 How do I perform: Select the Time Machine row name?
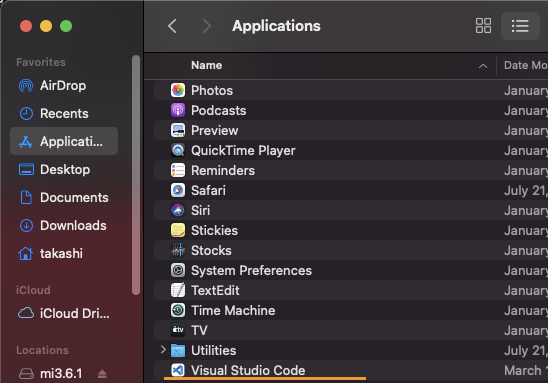tap(233, 310)
